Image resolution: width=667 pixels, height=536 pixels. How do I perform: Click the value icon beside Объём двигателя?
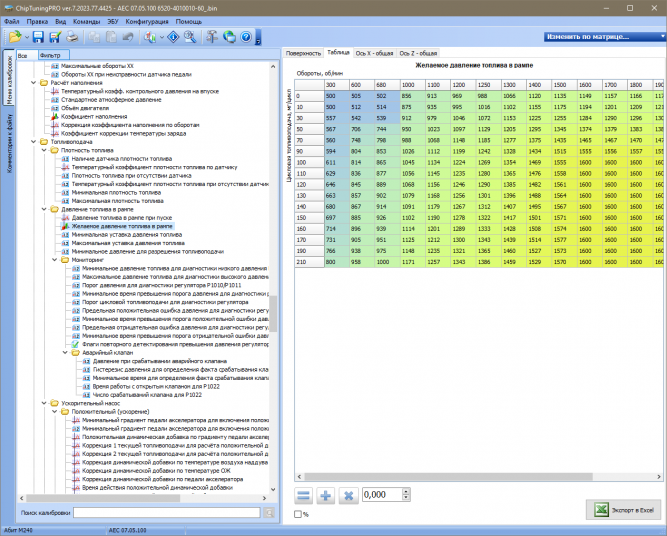(54, 108)
